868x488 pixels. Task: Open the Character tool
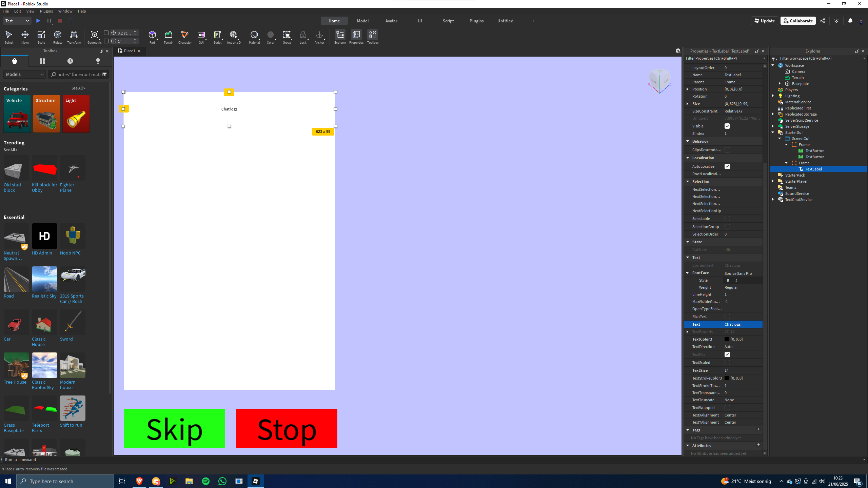[x=185, y=37]
